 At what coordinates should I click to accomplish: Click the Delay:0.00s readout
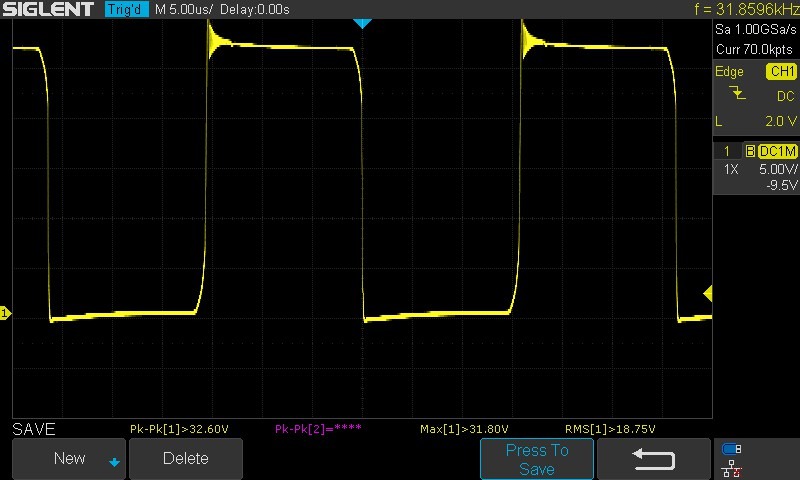coord(255,9)
